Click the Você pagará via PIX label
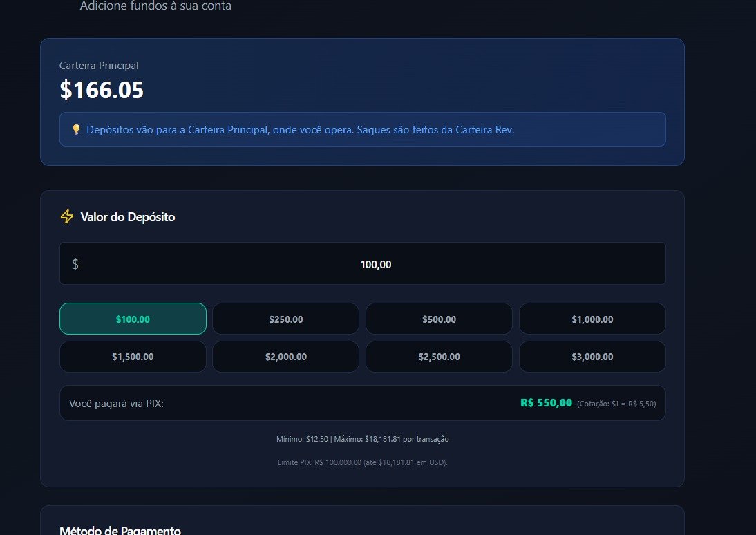 pyautogui.click(x=116, y=403)
